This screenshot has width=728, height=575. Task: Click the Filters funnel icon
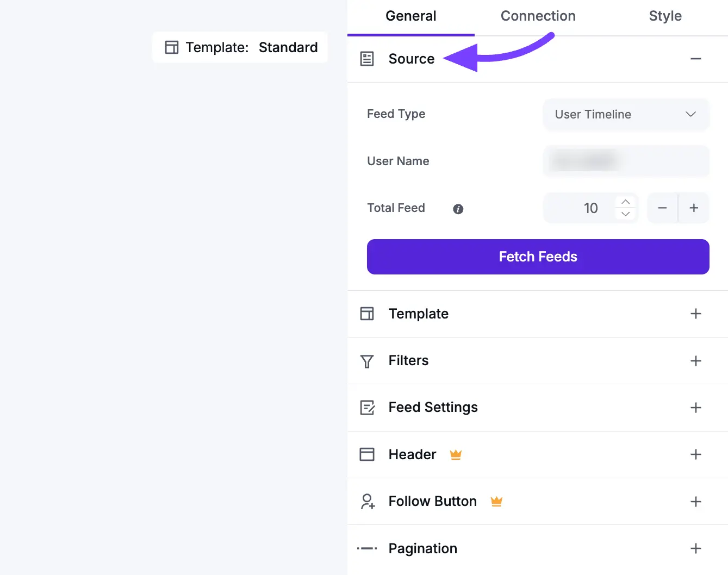(367, 361)
